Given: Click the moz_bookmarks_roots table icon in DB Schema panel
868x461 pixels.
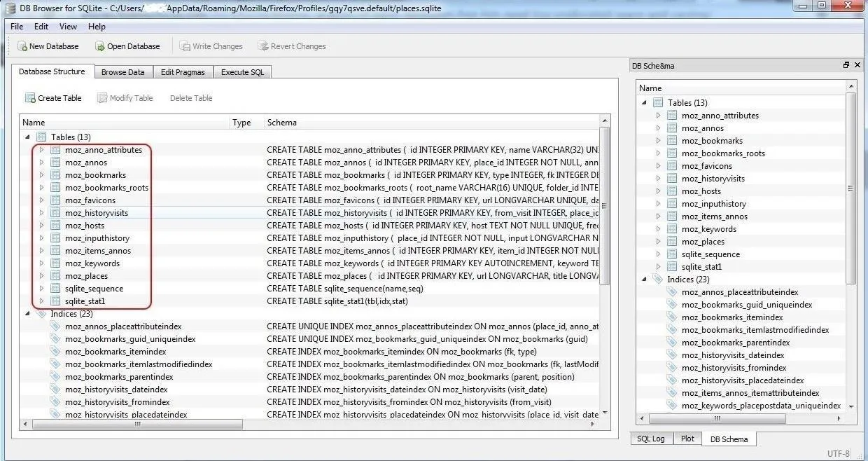Looking at the screenshot, I should (672, 153).
